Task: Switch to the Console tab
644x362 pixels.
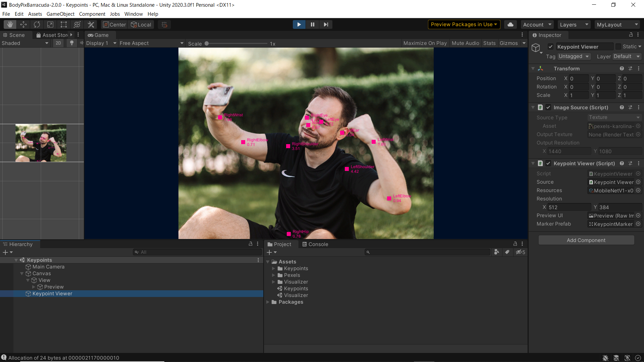Action: (315, 244)
